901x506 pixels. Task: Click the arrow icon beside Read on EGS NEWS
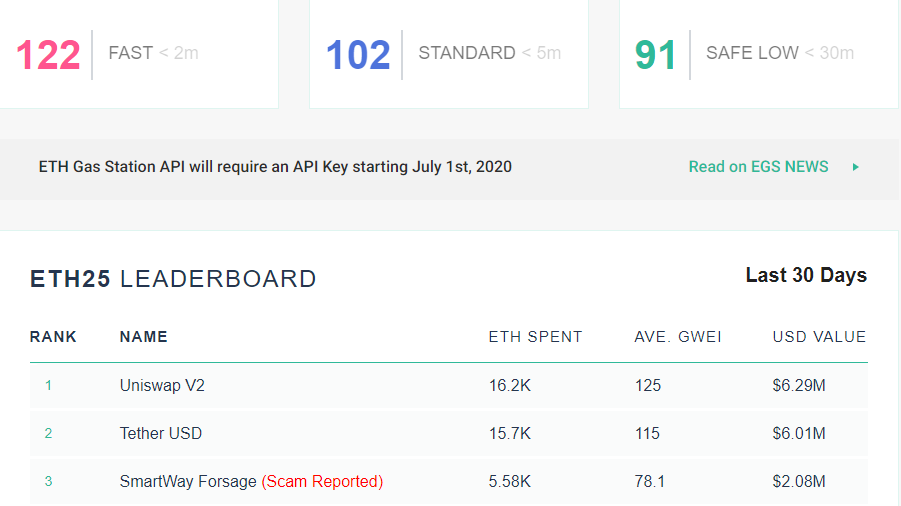tap(856, 167)
